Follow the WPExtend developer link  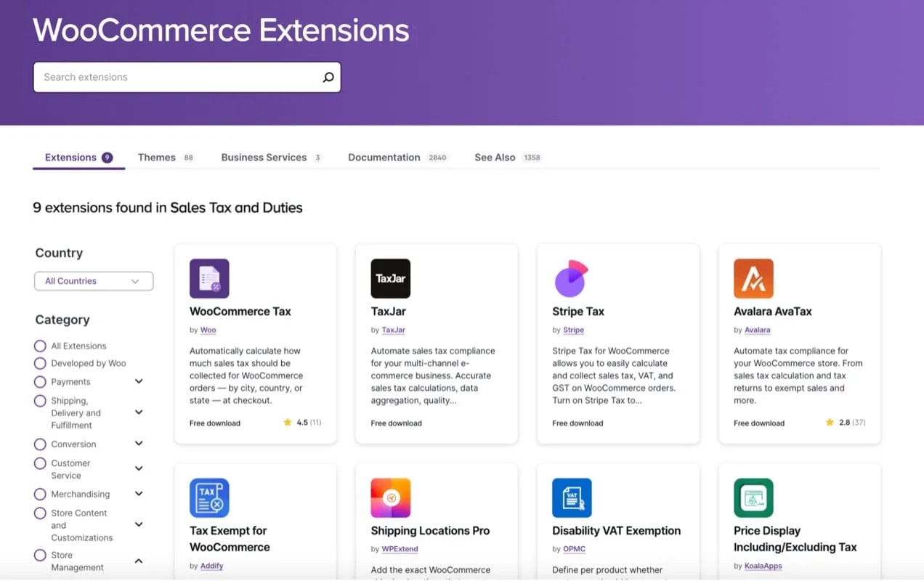400,549
